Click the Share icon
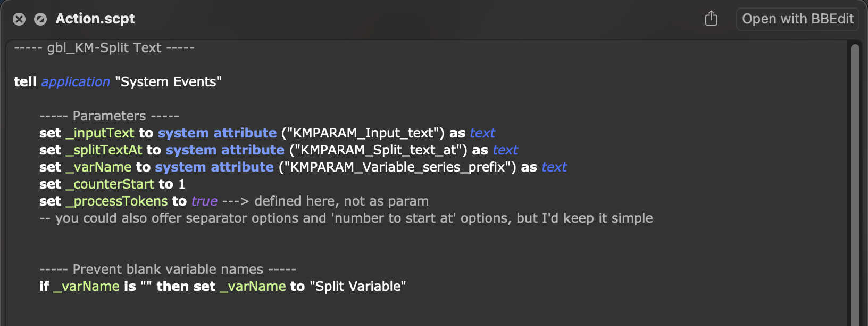Screen dimensions: 868x326 click(x=711, y=19)
